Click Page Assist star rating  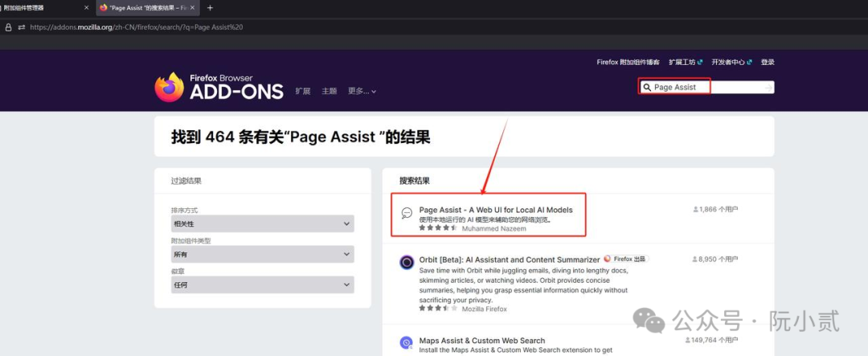[438, 227]
